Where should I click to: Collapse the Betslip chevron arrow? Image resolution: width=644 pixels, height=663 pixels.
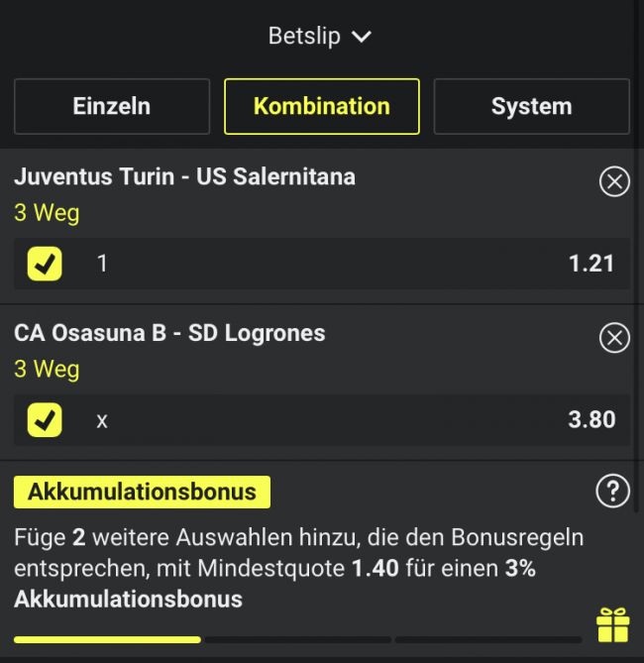[362, 37]
